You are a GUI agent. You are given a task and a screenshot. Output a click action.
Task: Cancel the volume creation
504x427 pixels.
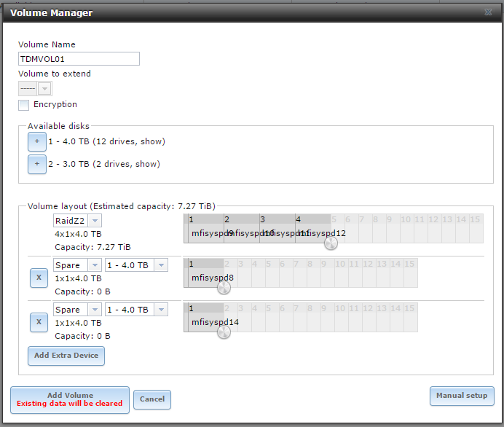[152, 399]
